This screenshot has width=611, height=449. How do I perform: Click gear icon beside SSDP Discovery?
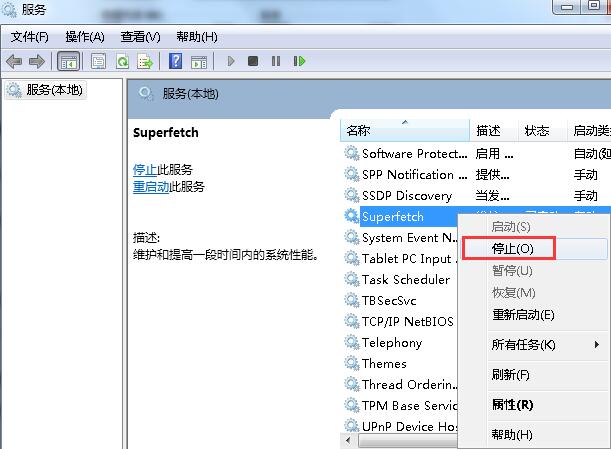[x=351, y=195]
